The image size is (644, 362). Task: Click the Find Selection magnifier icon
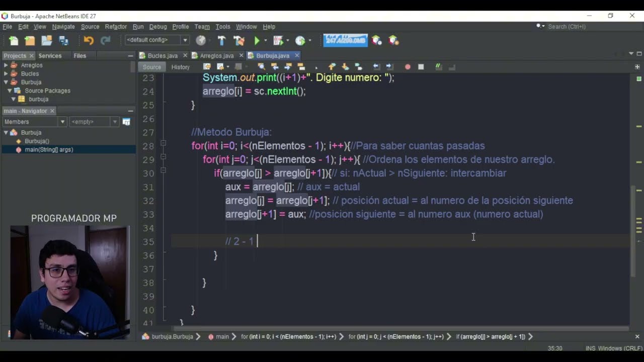point(261,67)
